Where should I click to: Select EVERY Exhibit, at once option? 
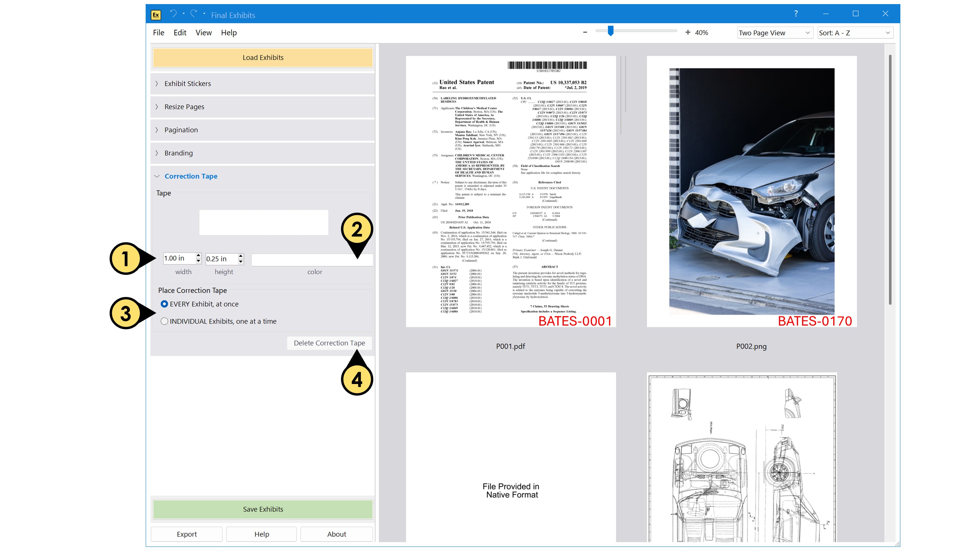[x=164, y=304]
